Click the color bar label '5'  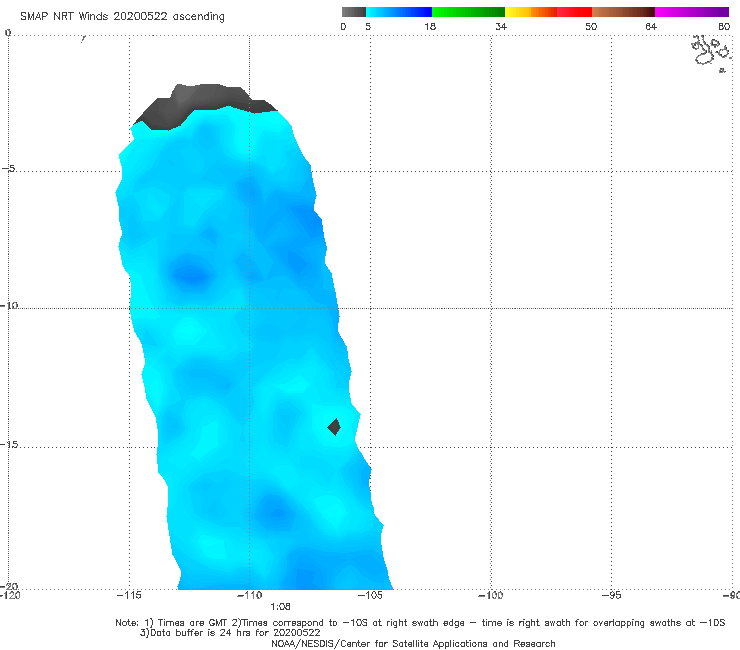[x=368, y=26]
